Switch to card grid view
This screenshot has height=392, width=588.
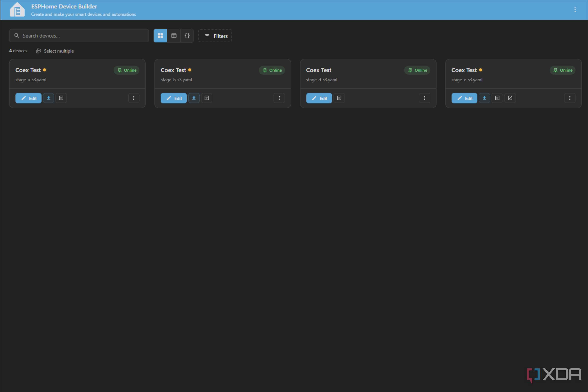pos(160,36)
